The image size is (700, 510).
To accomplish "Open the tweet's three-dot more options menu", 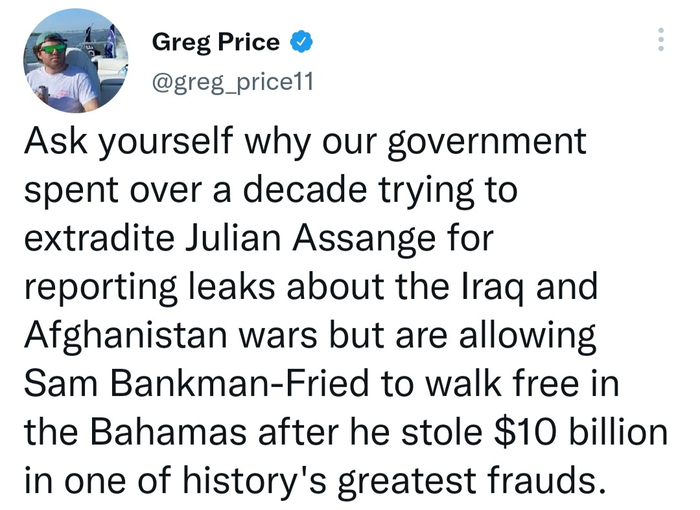I will click(x=658, y=40).
